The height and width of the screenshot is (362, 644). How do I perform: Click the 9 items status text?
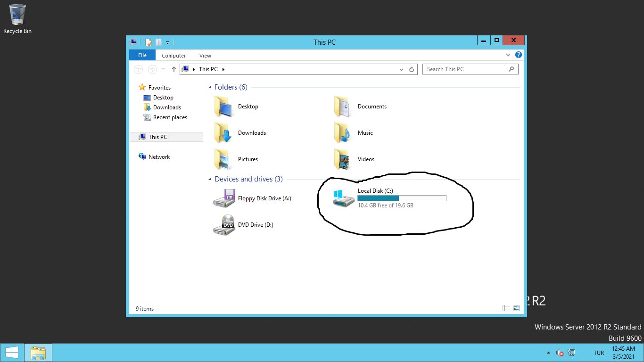[x=145, y=309]
